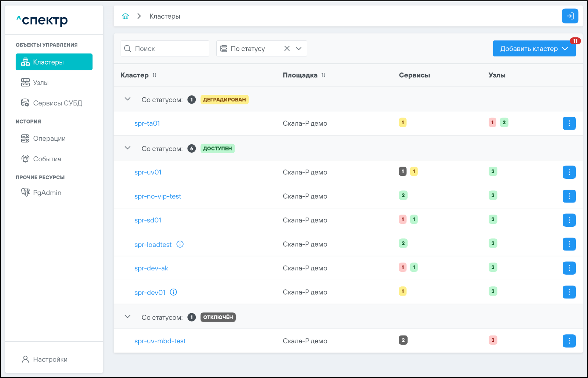
Task: Click the logout icon button
Action: pyautogui.click(x=570, y=16)
